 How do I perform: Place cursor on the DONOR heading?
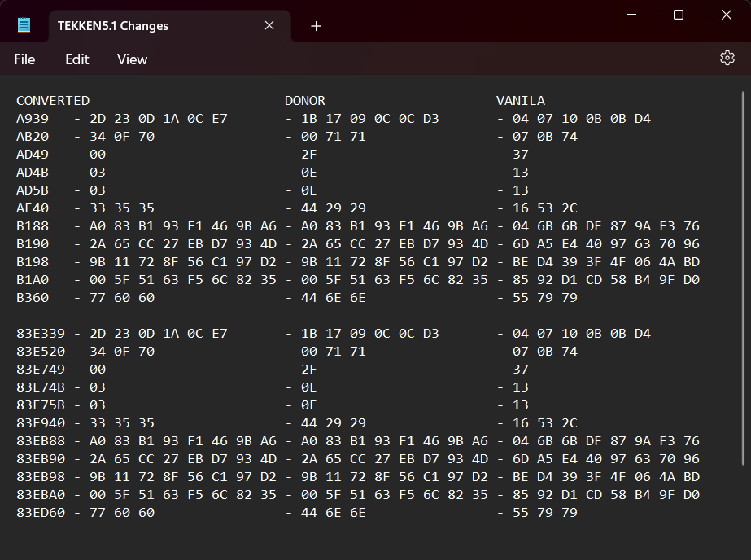tap(304, 101)
